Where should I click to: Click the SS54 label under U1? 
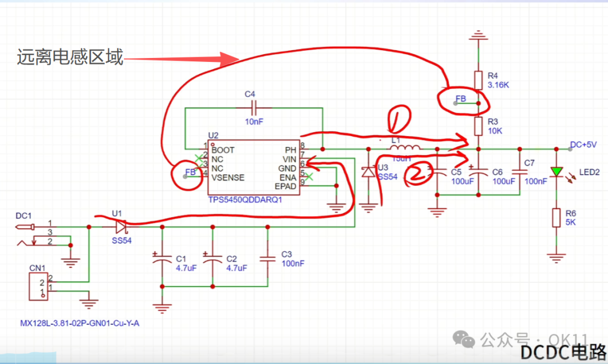[x=122, y=241]
